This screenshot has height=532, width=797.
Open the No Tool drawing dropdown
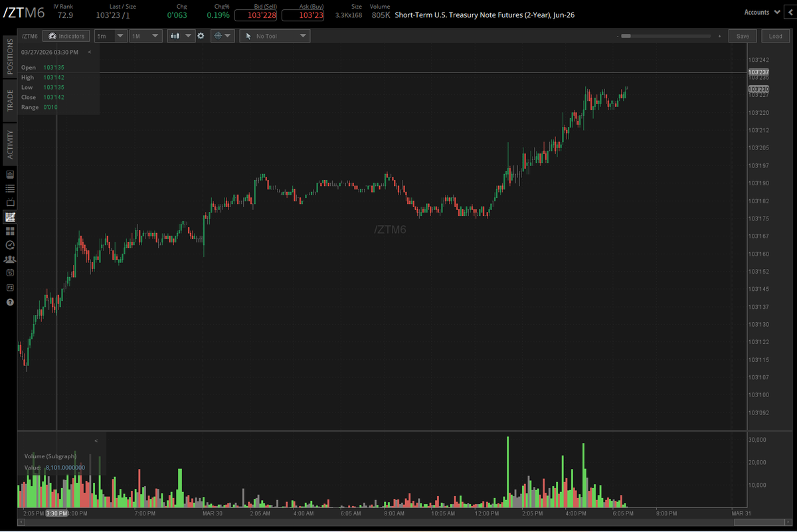coord(274,36)
